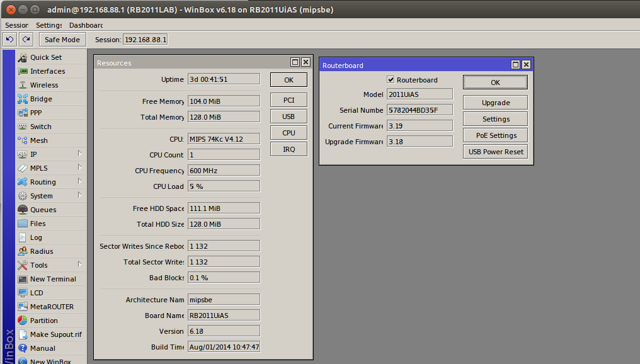Open PoE Settings in Routerboard window
Image resolution: width=640 pixels, height=364 pixels.
click(x=495, y=135)
